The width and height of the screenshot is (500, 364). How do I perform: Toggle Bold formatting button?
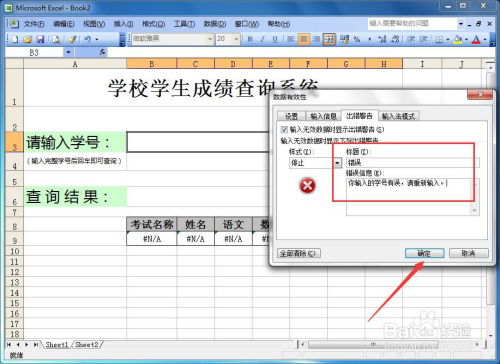pyautogui.click(x=250, y=39)
